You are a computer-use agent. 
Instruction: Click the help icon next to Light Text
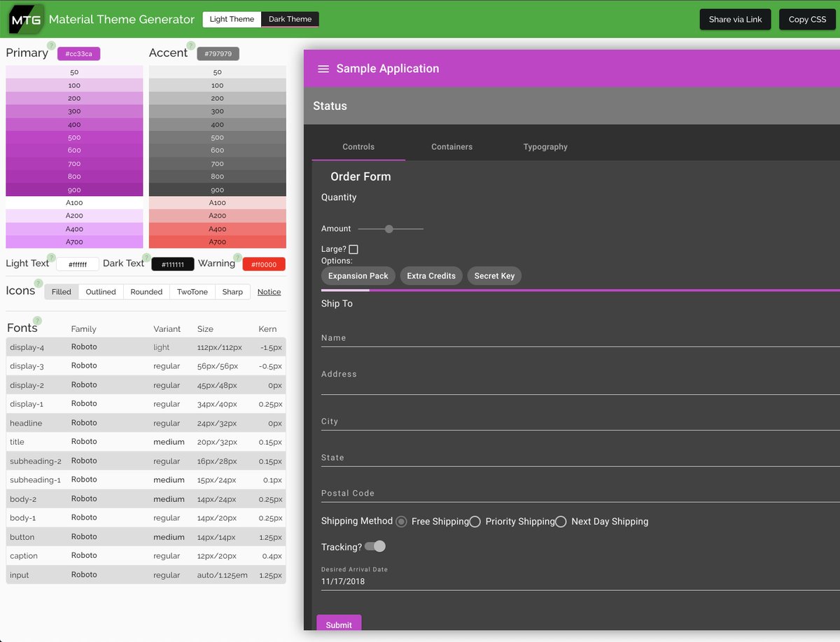tap(51, 258)
